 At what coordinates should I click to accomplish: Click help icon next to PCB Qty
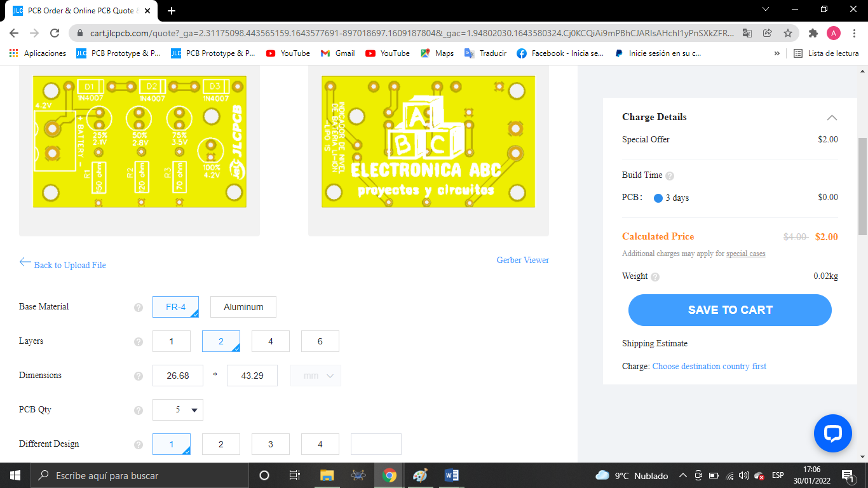pos(139,410)
